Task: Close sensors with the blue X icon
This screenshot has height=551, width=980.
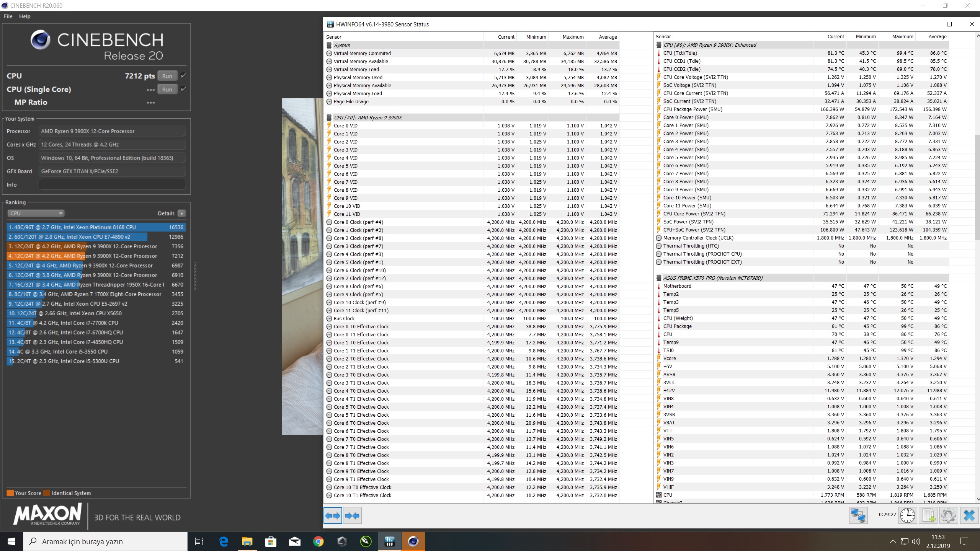Action: [x=969, y=515]
